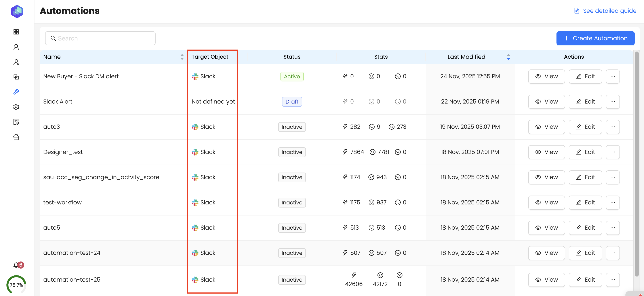
Task: Open more options menu for Slack Alert
Action: click(x=612, y=102)
